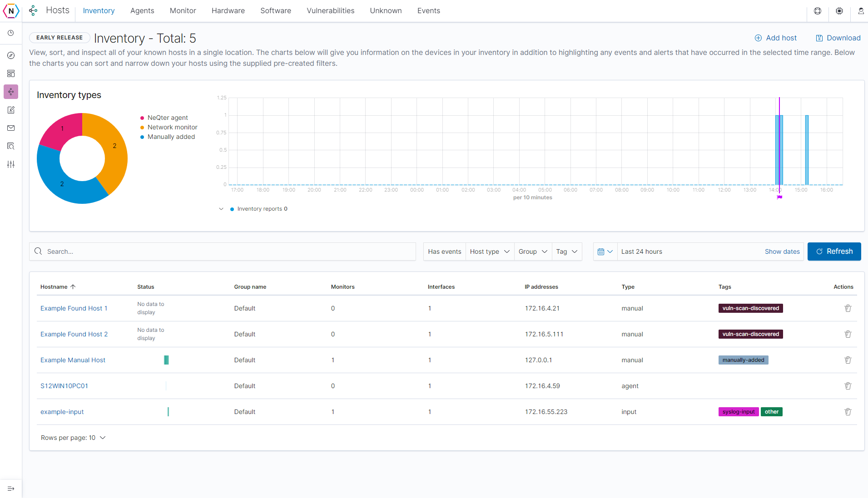
Task: Click the purple flag marker below chart
Action: click(779, 197)
